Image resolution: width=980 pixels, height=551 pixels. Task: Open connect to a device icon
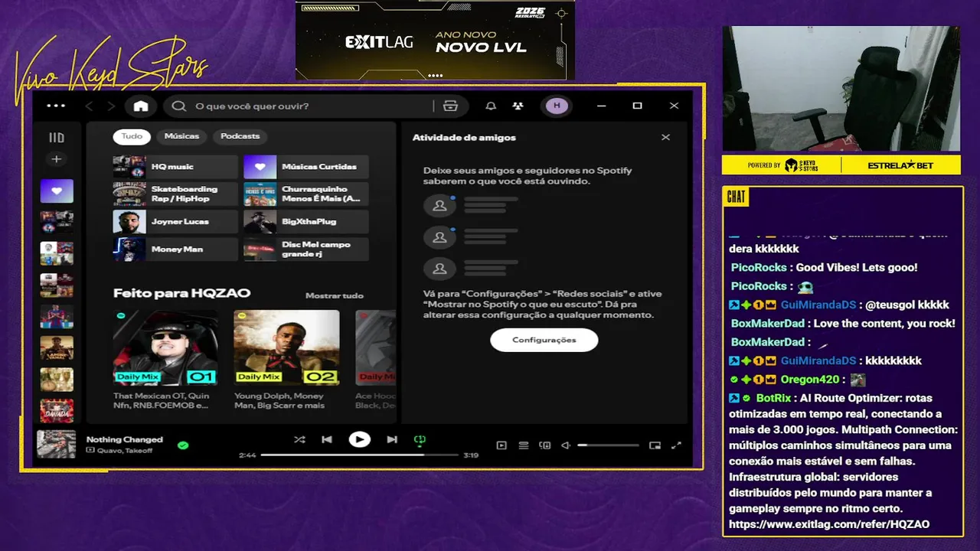pos(545,445)
